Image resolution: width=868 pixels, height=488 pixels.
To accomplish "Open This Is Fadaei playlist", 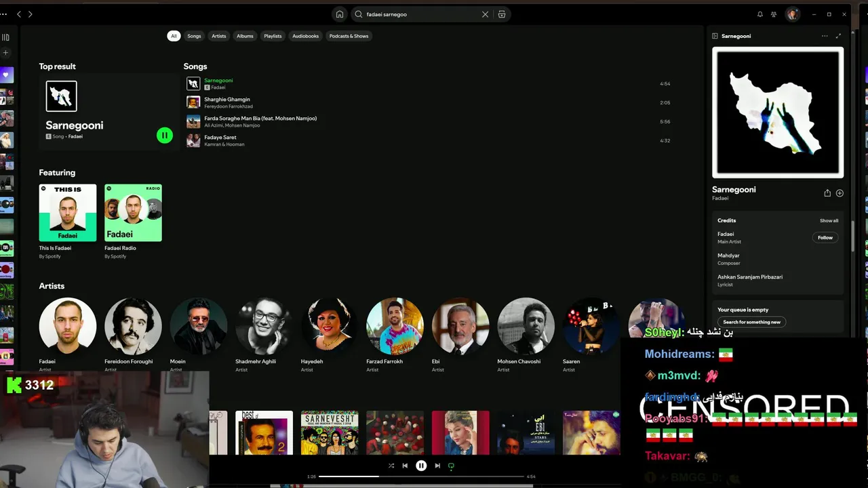I will pyautogui.click(x=68, y=221).
